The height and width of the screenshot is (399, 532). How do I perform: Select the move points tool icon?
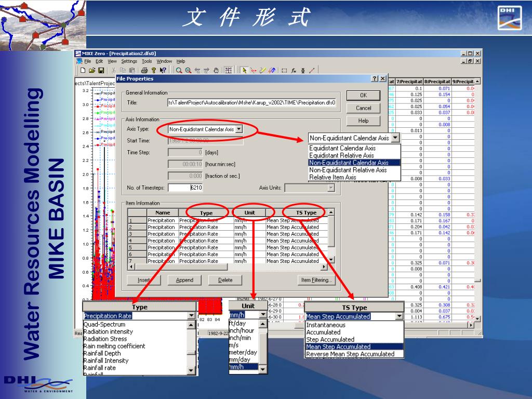tap(253, 70)
